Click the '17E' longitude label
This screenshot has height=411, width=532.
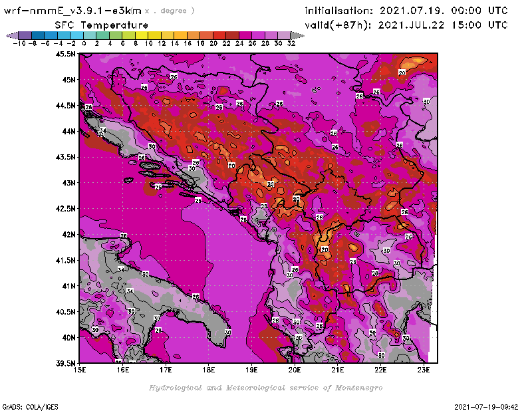[x=166, y=370]
